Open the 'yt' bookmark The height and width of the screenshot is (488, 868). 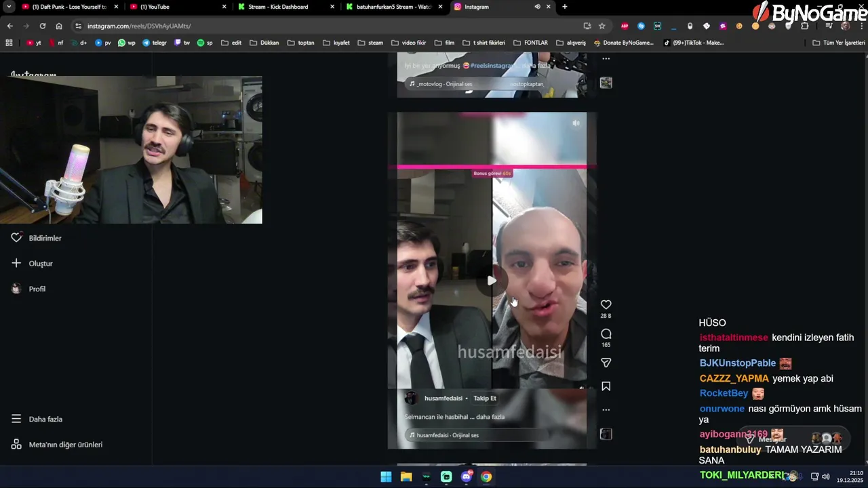[x=34, y=43]
